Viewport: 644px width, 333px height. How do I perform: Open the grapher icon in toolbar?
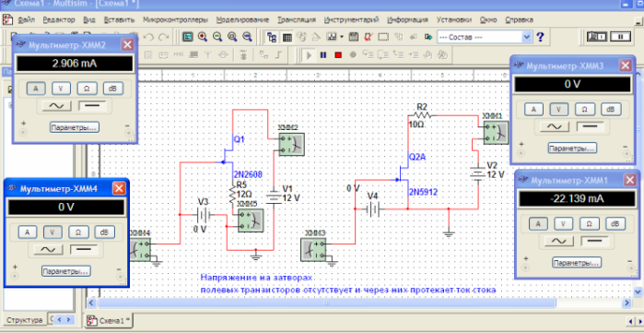(x=332, y=37)
